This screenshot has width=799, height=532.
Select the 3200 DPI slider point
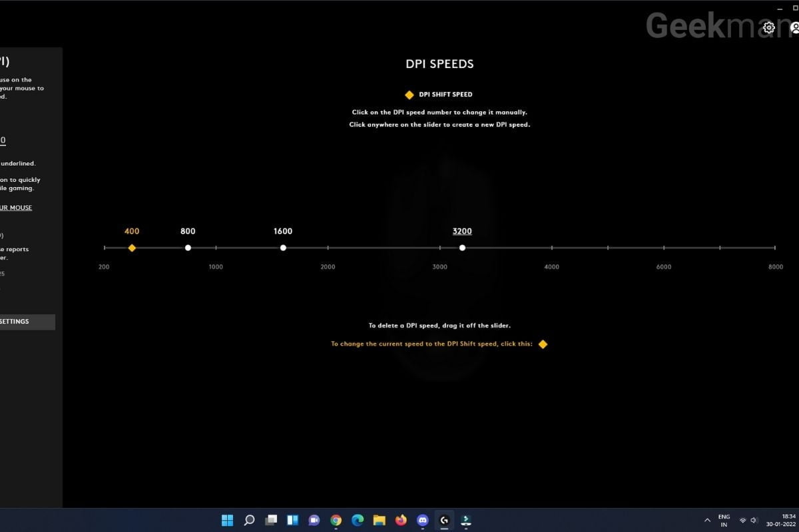(462, 248)
